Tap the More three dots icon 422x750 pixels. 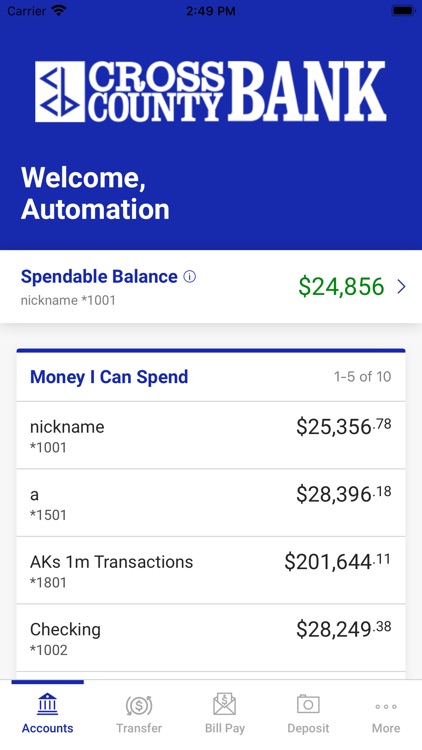pos(386,706)
